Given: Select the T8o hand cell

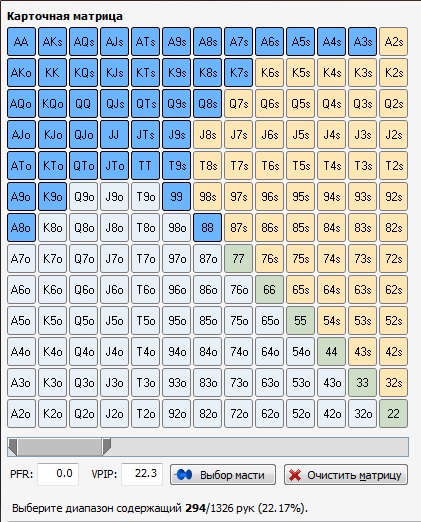Looking at the screenshot, I should point(145,228).
